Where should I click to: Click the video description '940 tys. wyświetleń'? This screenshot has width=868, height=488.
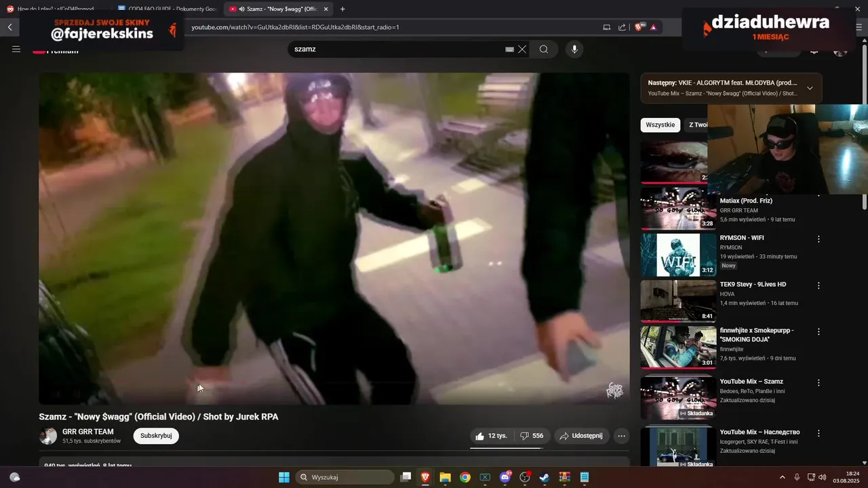pos(88,465)
